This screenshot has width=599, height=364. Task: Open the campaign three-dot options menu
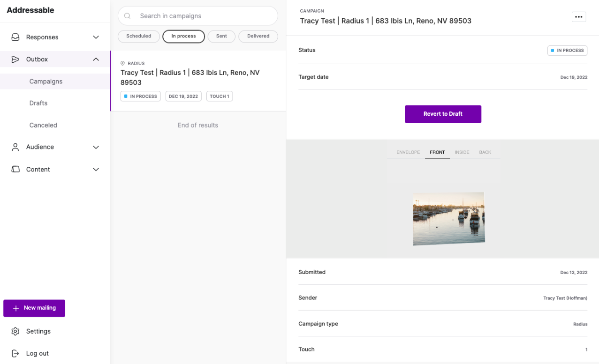pos(579,17)
